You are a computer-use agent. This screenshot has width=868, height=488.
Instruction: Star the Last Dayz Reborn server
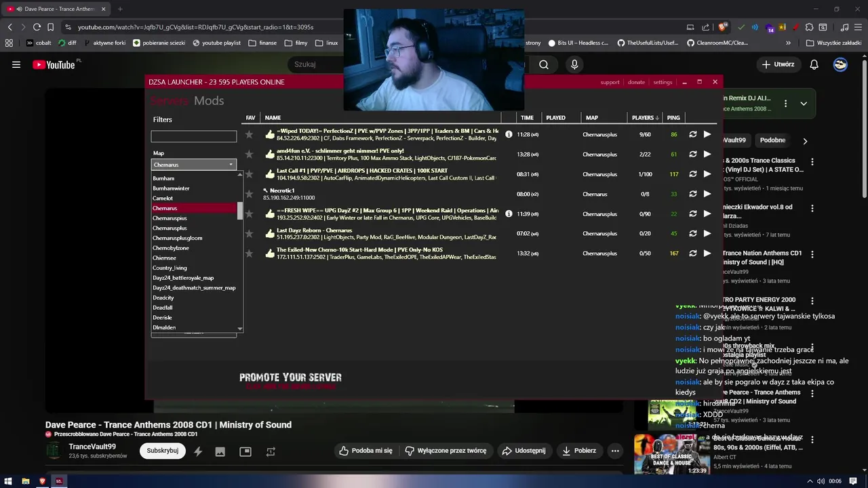point(250,234)
